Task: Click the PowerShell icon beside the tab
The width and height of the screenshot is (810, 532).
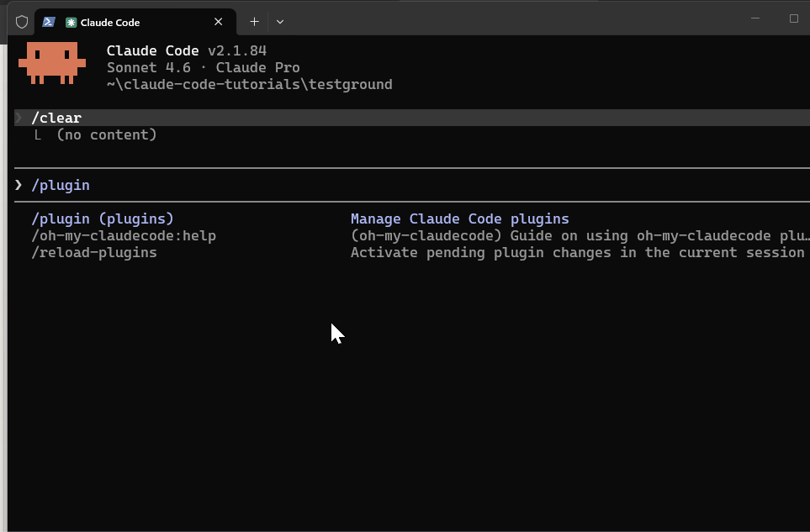Action: tap(49, 22)
